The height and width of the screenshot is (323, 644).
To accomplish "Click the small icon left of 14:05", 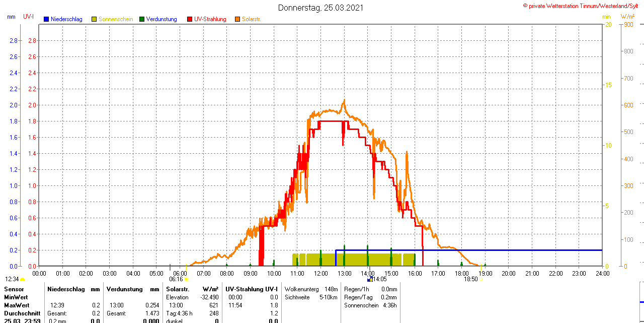I will pyautogui.click(x=370, y=279).
